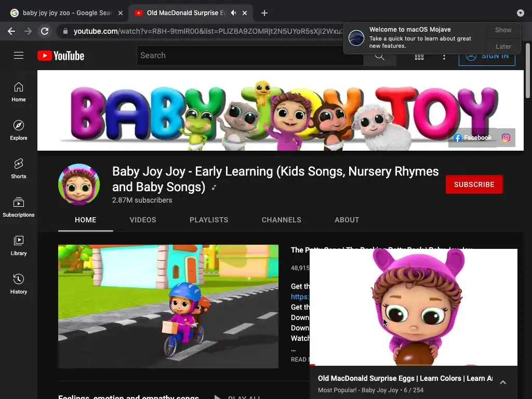The image size is (532, 399).
Task: Click the browser forward arrow
Action: 28,31
